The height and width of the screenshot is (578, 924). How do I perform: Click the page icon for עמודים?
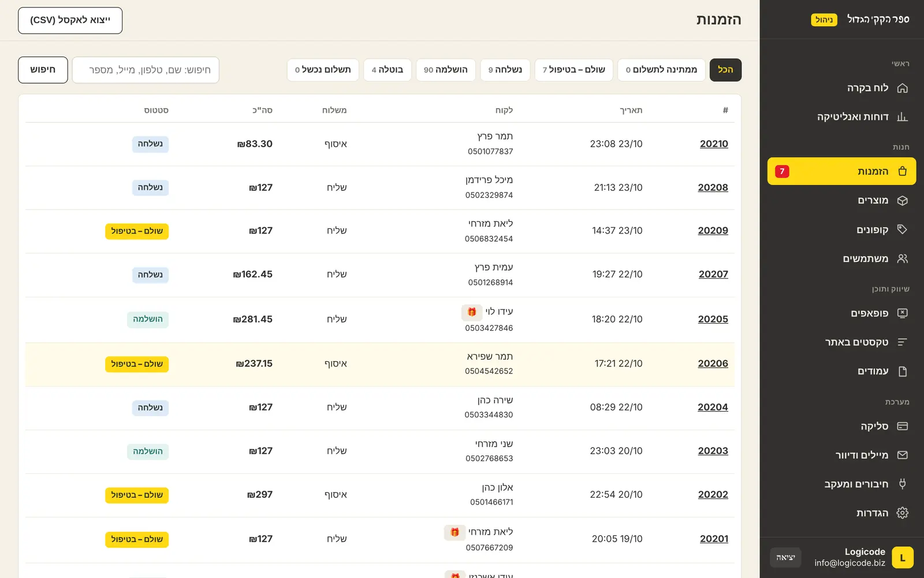coord(903,371)
